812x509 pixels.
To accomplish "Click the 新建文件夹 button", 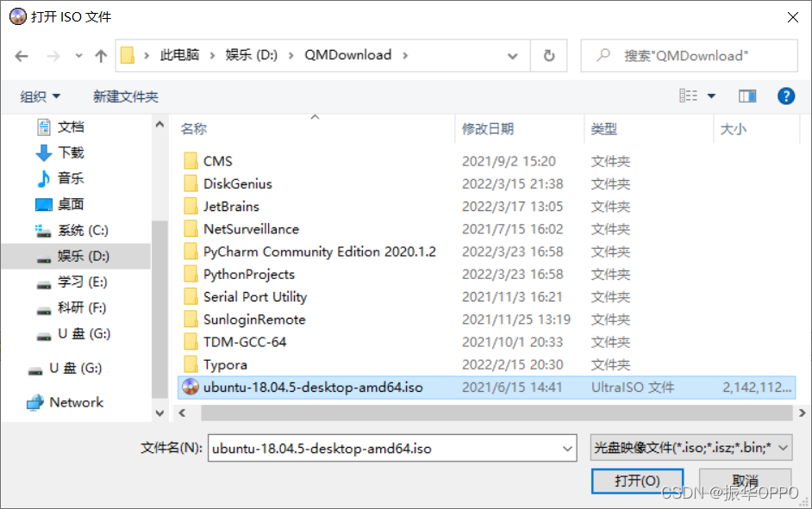I will 125,96.
